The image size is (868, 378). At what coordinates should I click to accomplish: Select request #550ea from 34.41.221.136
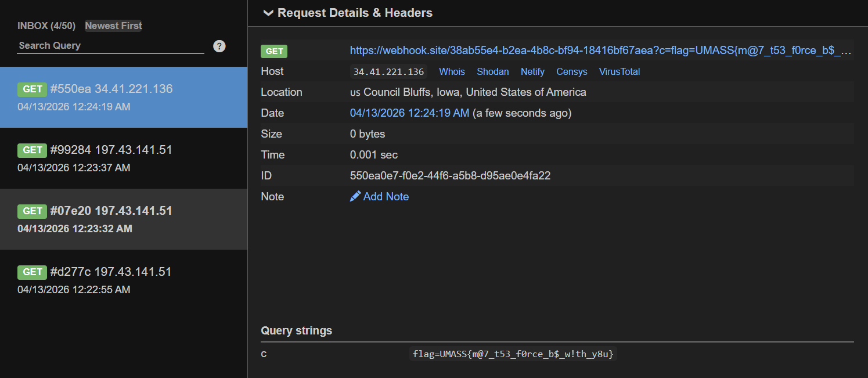tap(124, 97)
